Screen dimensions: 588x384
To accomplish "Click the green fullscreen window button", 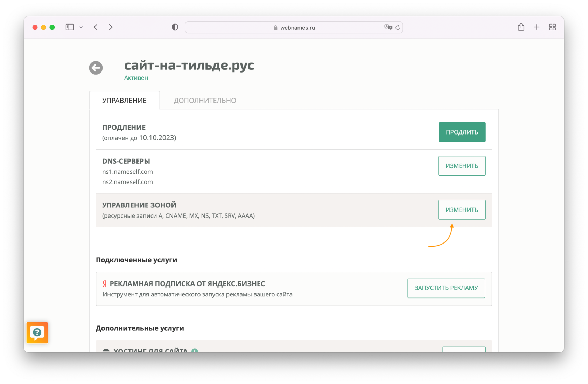I will click(52, 27).
